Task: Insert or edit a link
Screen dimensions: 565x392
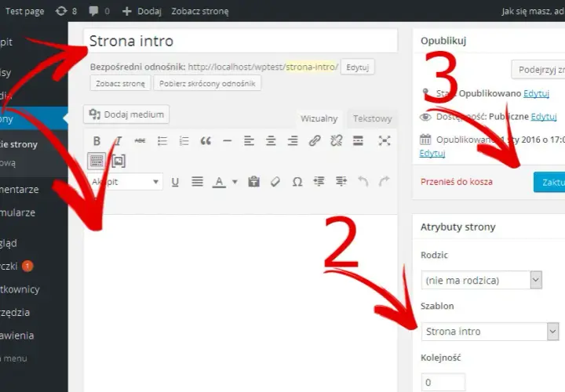Action: (315, 141)
